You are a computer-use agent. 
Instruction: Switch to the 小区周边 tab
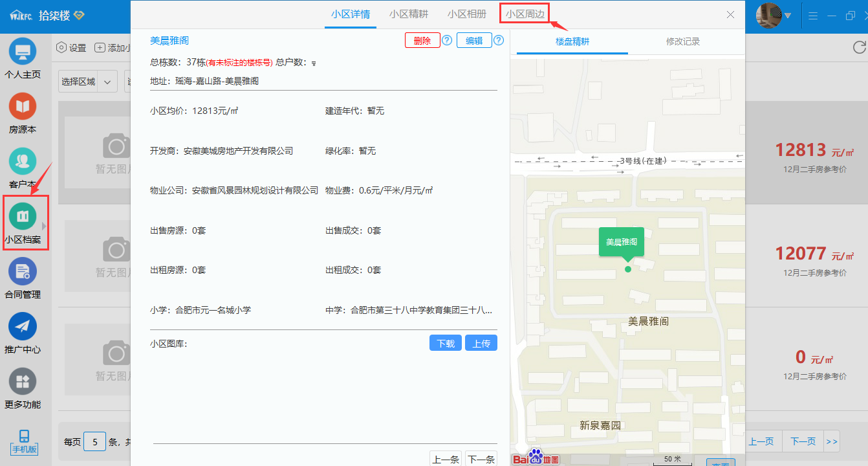click(525, 14)
